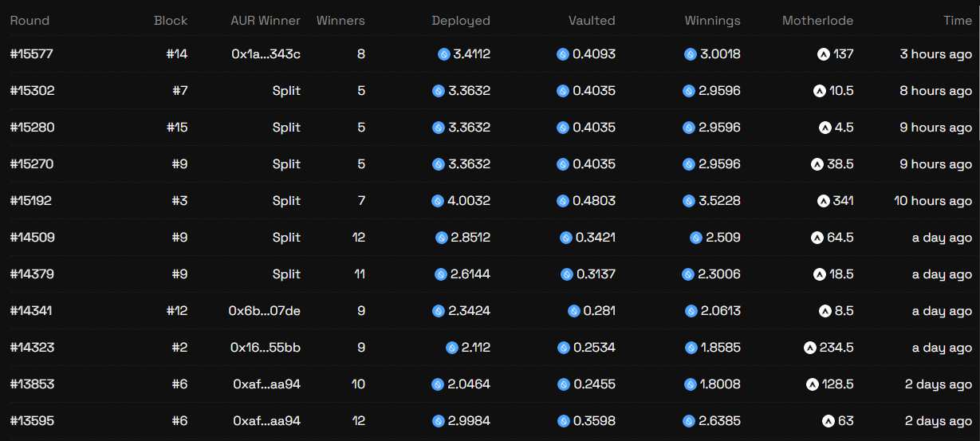980x441 pixels.
Task: Sort by the Motherlode column header
Action: [x=817, y=21]
